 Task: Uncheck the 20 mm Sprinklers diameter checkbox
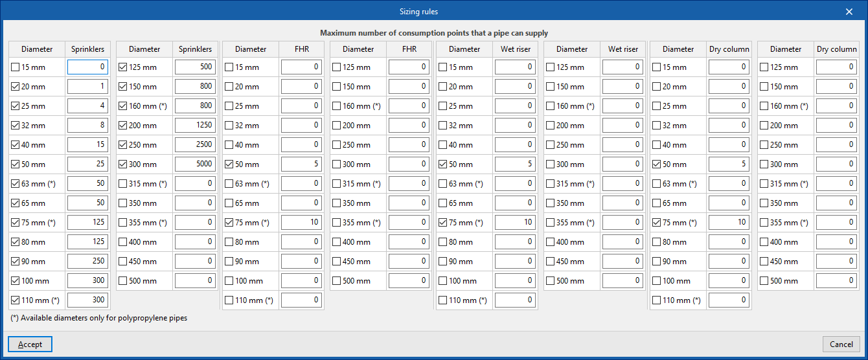(x=16, y=87)
